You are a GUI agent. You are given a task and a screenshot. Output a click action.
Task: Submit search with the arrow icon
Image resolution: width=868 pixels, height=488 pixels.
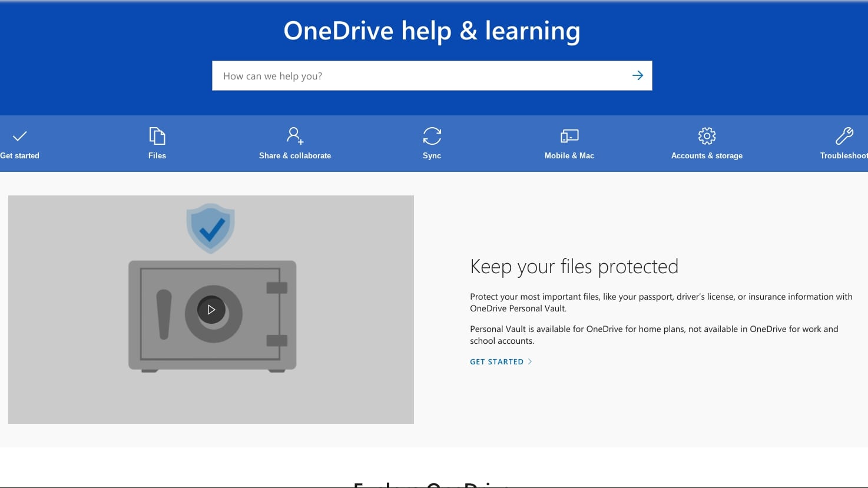(637, 75)
